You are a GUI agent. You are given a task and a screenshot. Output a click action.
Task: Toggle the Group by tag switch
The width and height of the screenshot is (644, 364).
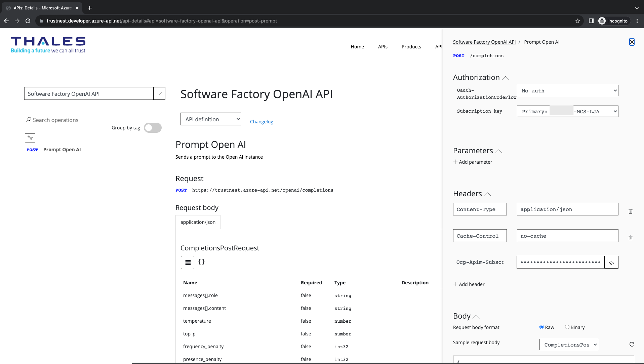tap(153, 128)
